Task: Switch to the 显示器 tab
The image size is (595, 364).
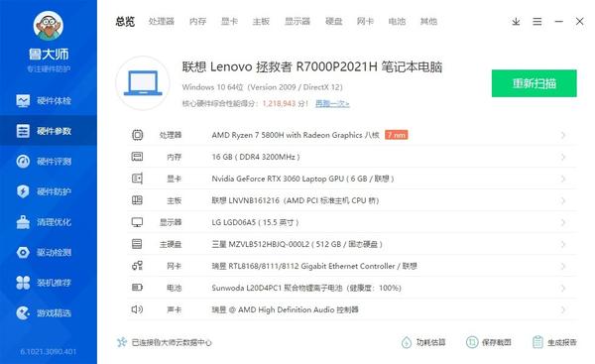Action: point(297,21)
